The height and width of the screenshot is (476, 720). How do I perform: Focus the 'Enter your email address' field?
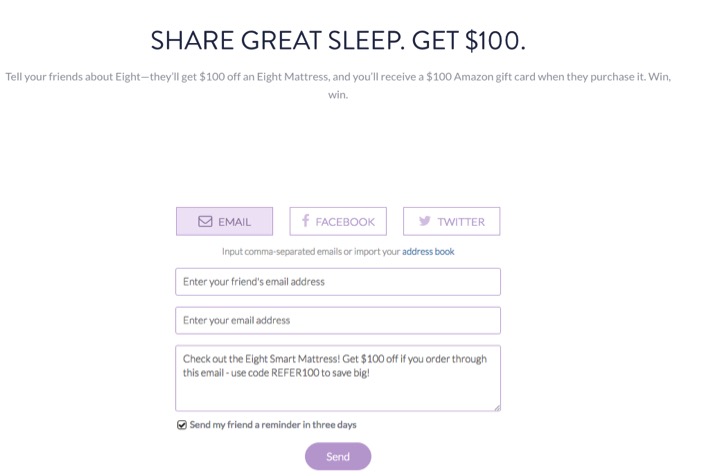(x=338, y=320)
